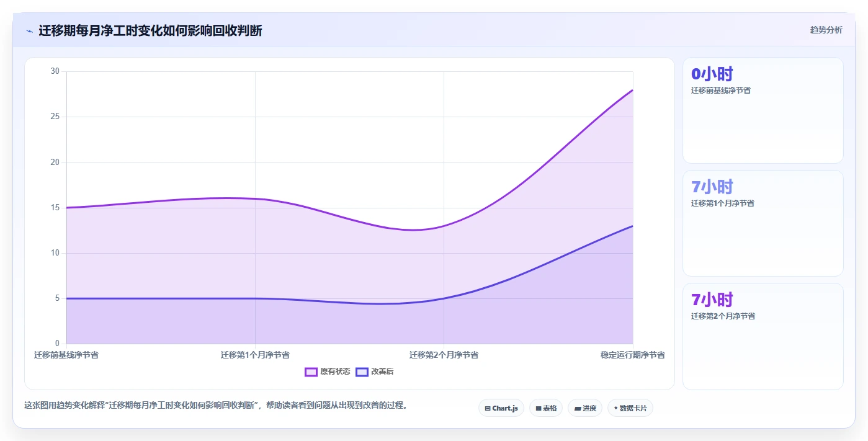Click x-axis label 迁移第2个月净节省
The height and width of the screenshot is (441, 868).
pyautogui.click(x=444, y=355)
